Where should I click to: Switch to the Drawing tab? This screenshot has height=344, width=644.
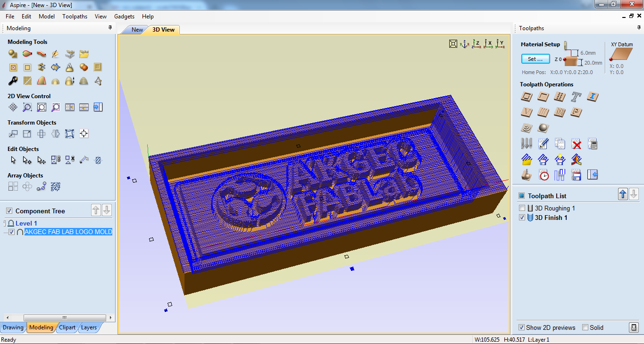tap(13, 327)
